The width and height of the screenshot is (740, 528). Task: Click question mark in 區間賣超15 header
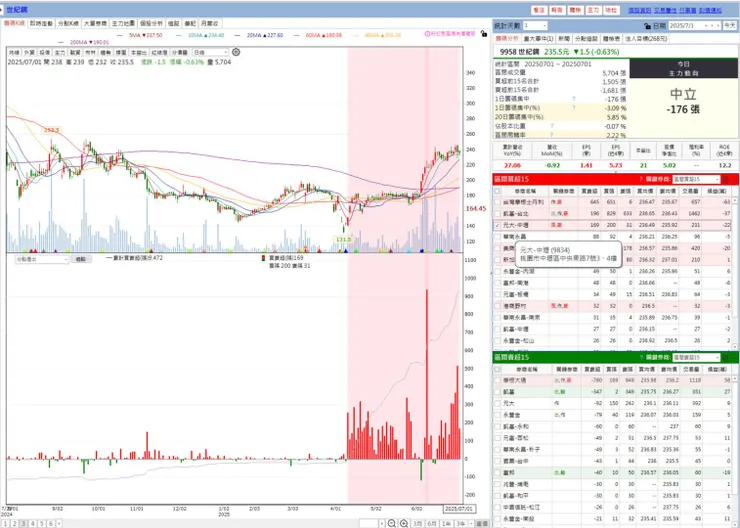(641, 357)
